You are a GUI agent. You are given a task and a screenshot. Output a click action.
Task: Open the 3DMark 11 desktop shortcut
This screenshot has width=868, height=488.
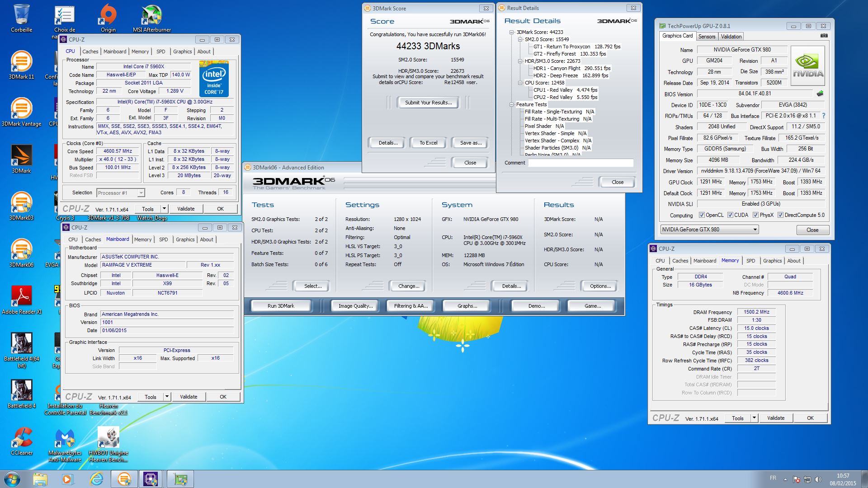coord(21,65)
